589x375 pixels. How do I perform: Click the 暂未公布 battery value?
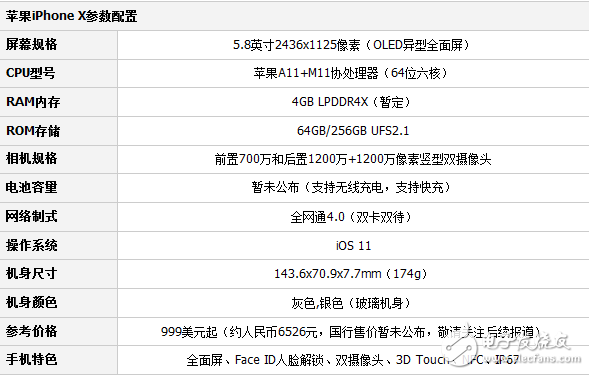coord(352,187)
